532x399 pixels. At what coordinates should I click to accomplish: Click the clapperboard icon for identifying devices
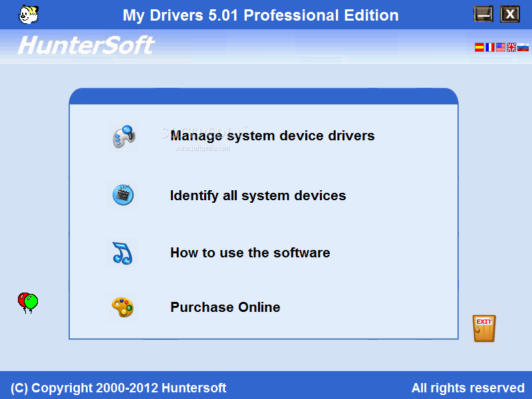(x=123, y=195)
